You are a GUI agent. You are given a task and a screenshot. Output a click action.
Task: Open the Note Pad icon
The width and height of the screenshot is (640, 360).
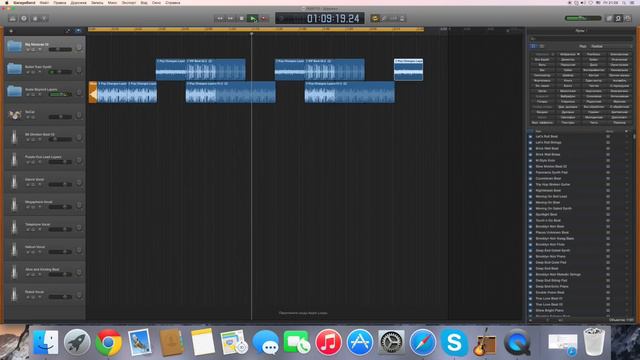(x=609, y=18)
